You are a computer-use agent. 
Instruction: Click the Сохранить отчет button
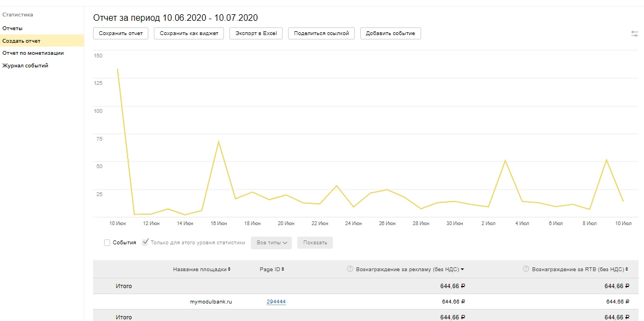120,33
